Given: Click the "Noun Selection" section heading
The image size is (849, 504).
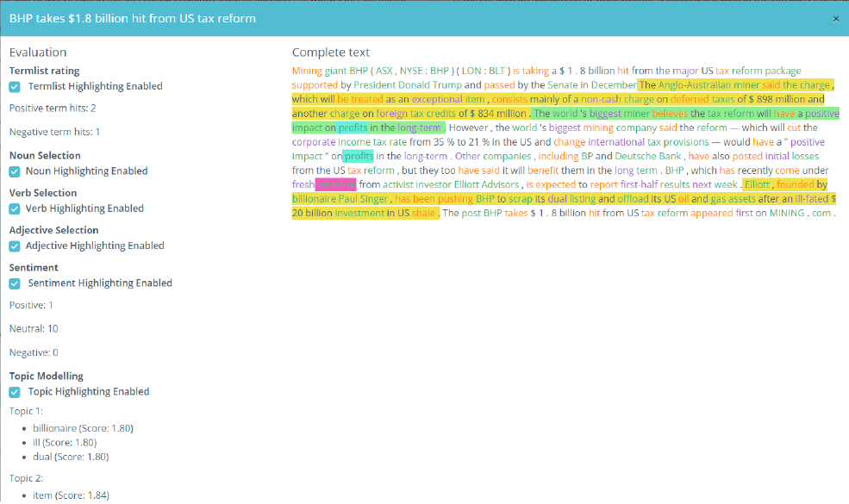Looking at the screenshot, I should coord(45,156).
